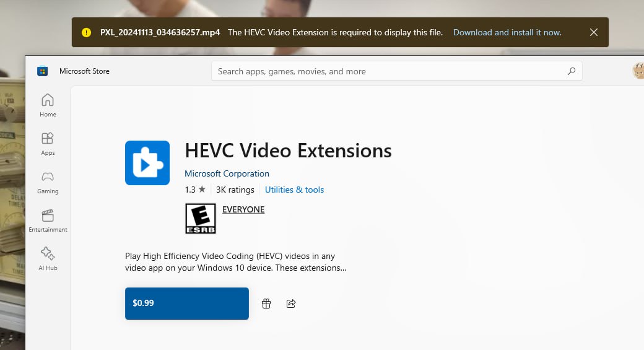Open the Microsoft Corporation publisher link
The image size is (644, 350).
[227, 173]
